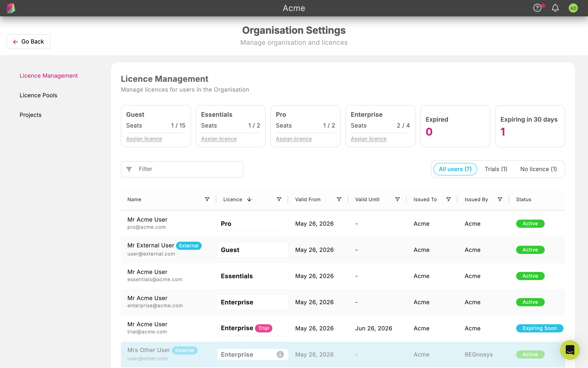The image size is (588, 368).
Task: Click the Issued To column header
Action: pyautogui.click(x=425, y=199)
